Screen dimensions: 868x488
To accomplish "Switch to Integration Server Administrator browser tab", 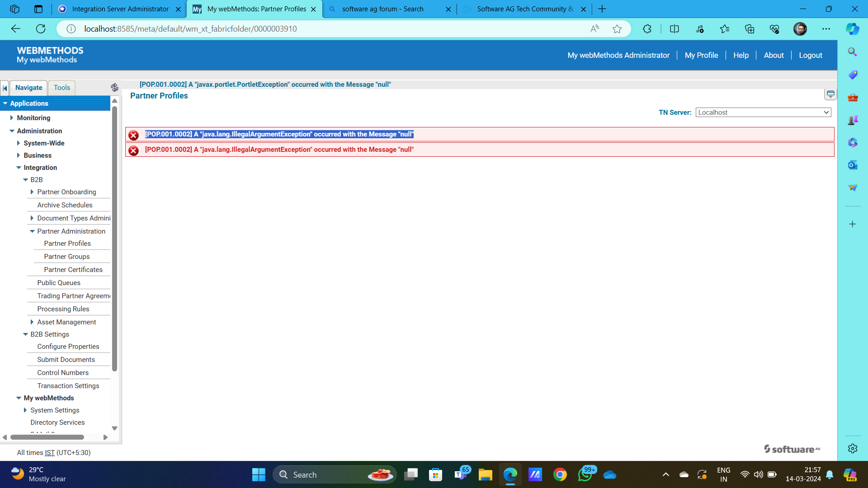I will pyautogui.click(x=120, y=9).
